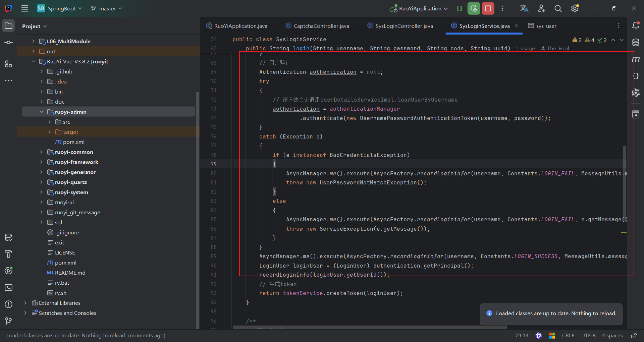Stop the running RuoYiApplication
Screen dimensions: 644x342
point(488,8)
